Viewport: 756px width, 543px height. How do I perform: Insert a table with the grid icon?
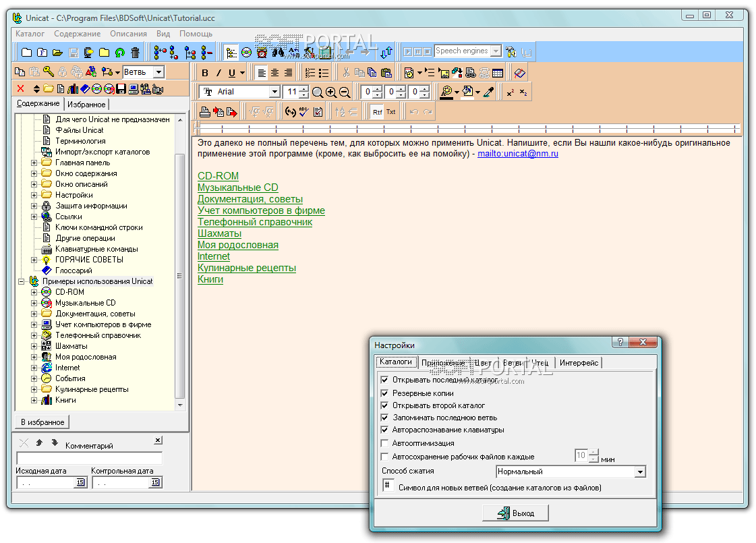(x=498, y=74)
